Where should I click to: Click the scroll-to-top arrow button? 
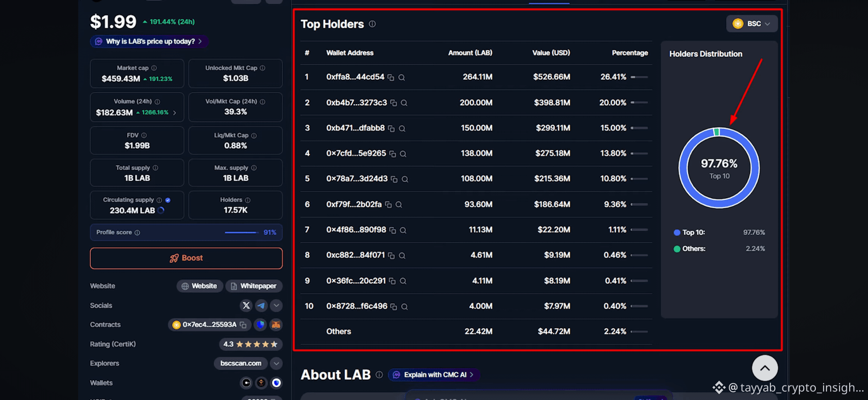pos(765,368)
